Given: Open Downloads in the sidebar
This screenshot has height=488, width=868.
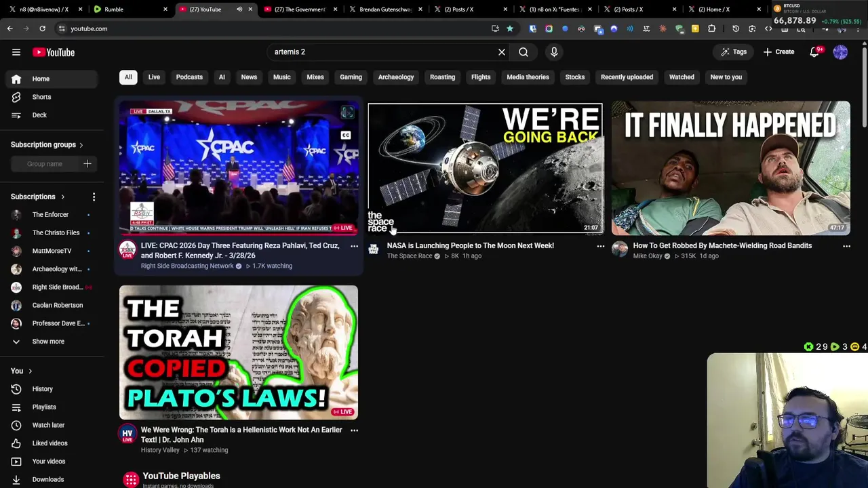Looking at the screenshot, I should 51,479.
